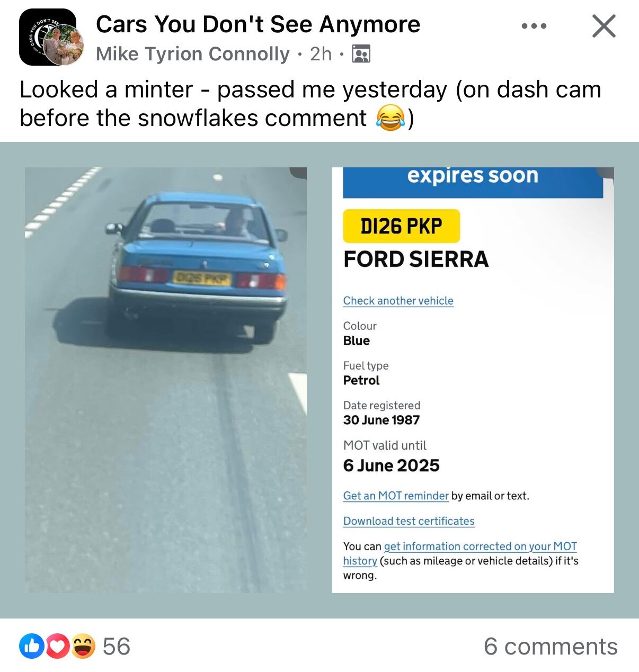The height and width of the screenshot is (672, 639).
Task: View the 56 reactions count
Action: [x=117, y=646]
